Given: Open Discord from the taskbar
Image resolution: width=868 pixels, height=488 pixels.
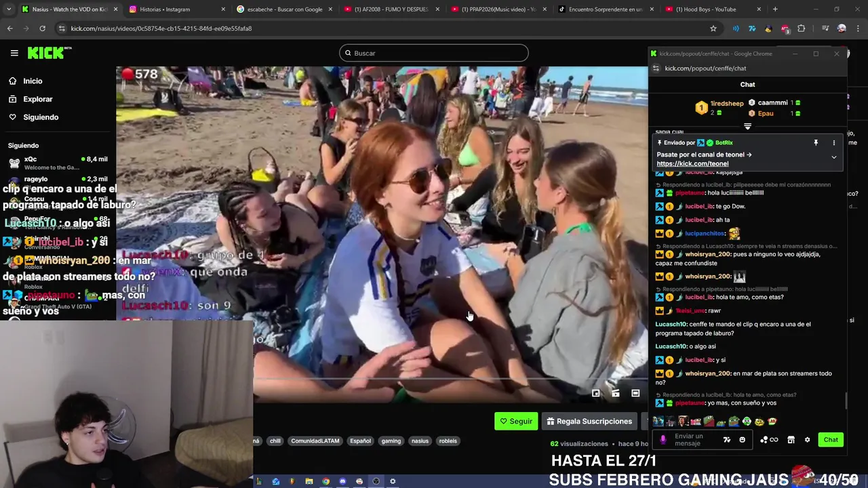Looking at the screenshot, I should click(342, 481).
